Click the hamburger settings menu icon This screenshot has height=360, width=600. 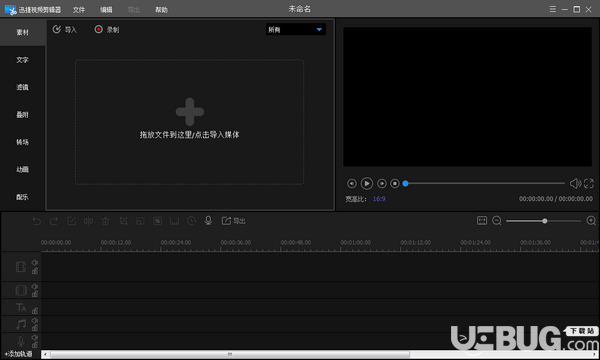[x=553, y=9]
